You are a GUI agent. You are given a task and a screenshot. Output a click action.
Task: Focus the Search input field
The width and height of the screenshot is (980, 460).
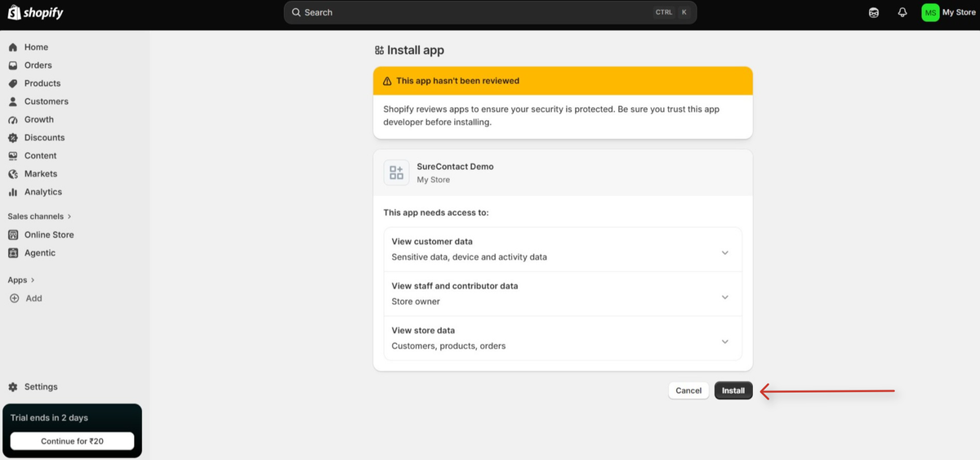pos(490,12)
